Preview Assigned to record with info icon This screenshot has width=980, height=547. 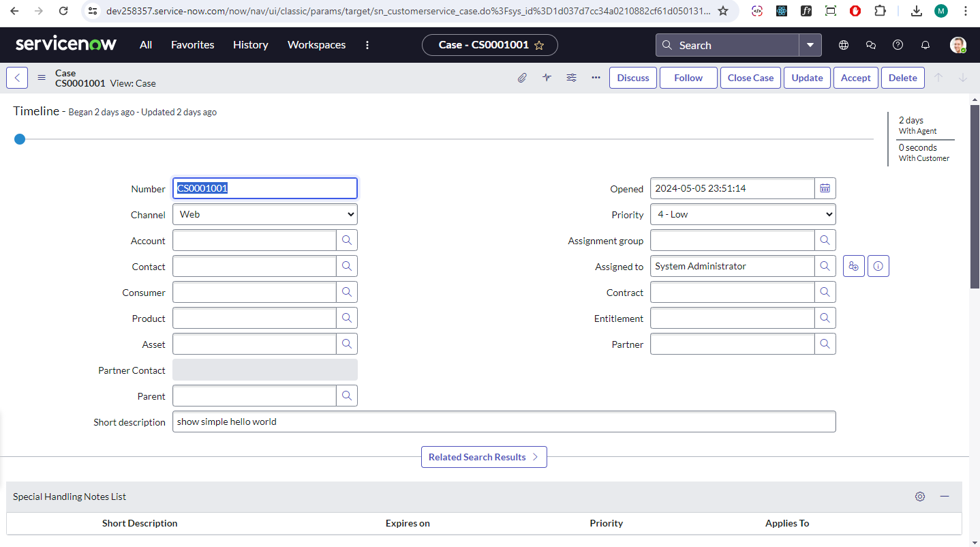tap(878, 266)
